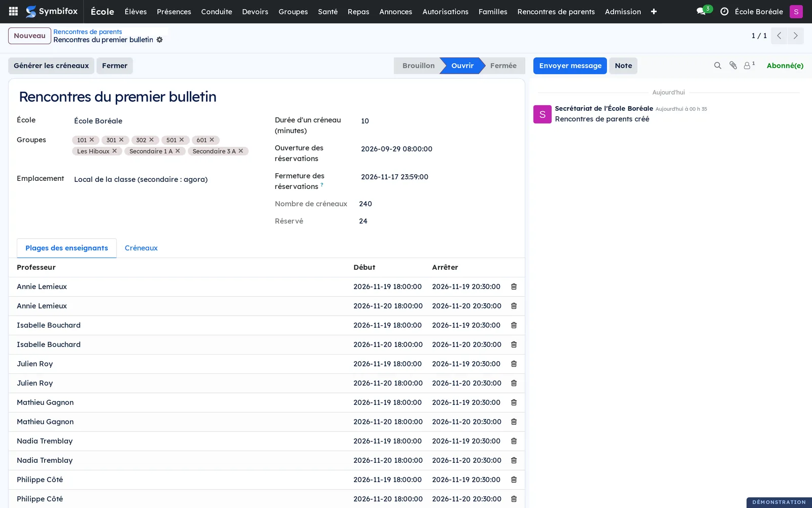Viewport: 812px width, 508px height.
Task: Delete Nadia Tremblay 2026-11-19 time slot
Action: (x=514, y=441)
